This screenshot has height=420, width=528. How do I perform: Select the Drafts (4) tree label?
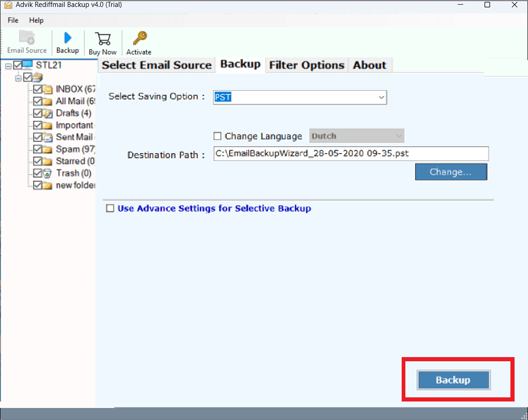point(74,113)
